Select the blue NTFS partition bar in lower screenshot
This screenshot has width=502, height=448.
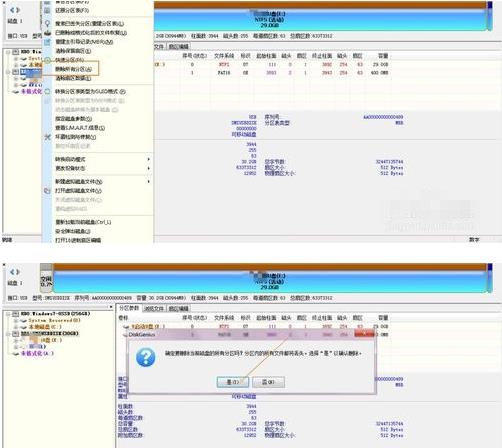click(270, 281)
